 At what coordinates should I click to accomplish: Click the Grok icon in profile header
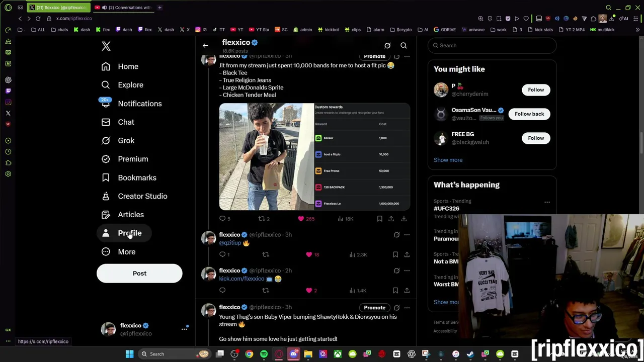tap(387, 46)
